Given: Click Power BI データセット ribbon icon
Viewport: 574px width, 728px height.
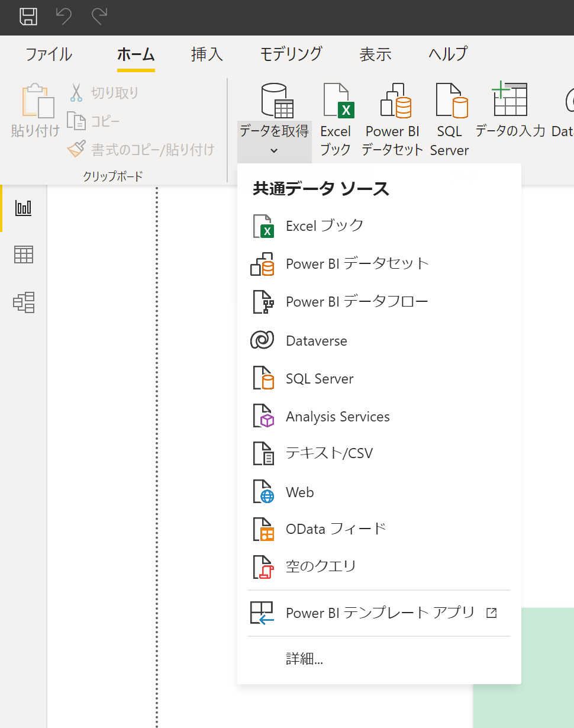Looking at the screenshot, I should (394, 102).
